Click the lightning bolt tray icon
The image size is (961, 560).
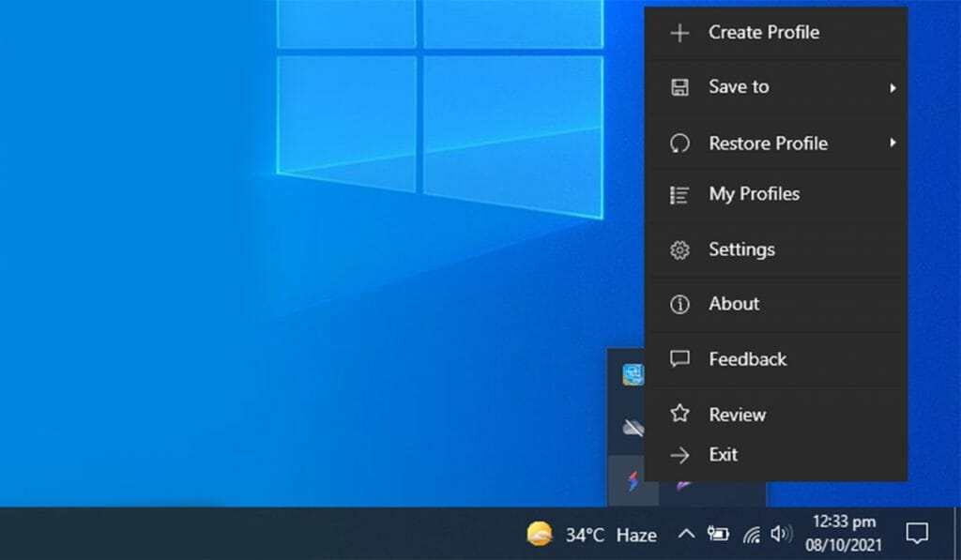633,482
